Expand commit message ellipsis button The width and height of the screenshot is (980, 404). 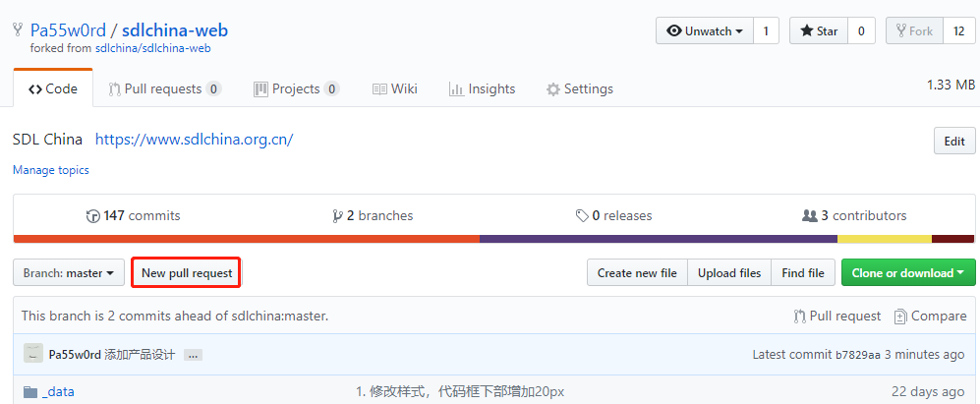point(193,355)
